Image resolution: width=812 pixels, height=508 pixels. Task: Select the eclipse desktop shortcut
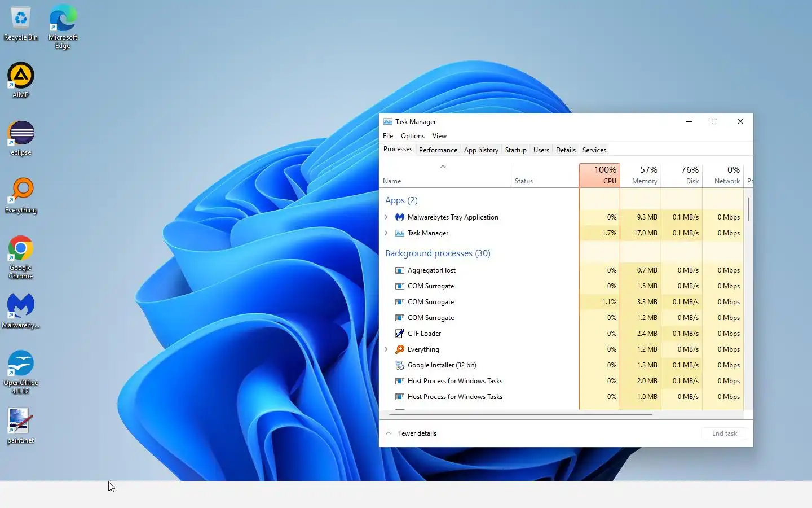pos(21,138)
